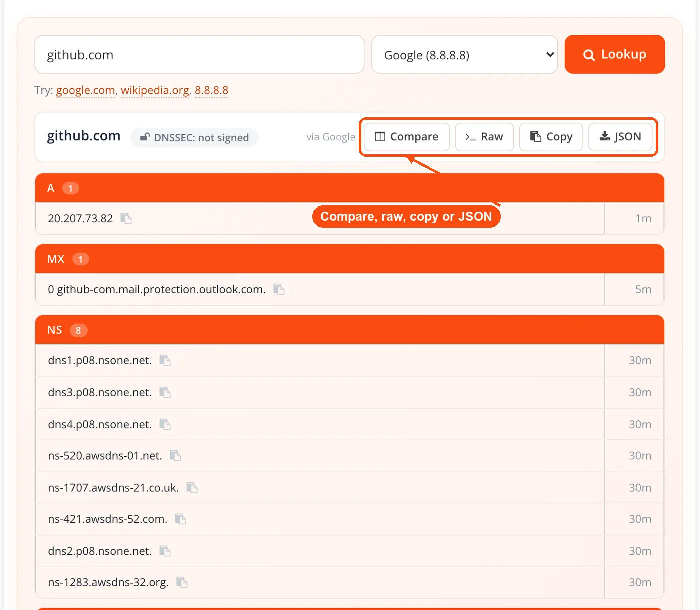Copy dns2.p08.nsone.net. nameserver value
700x610 pixels.
[165, 551]
